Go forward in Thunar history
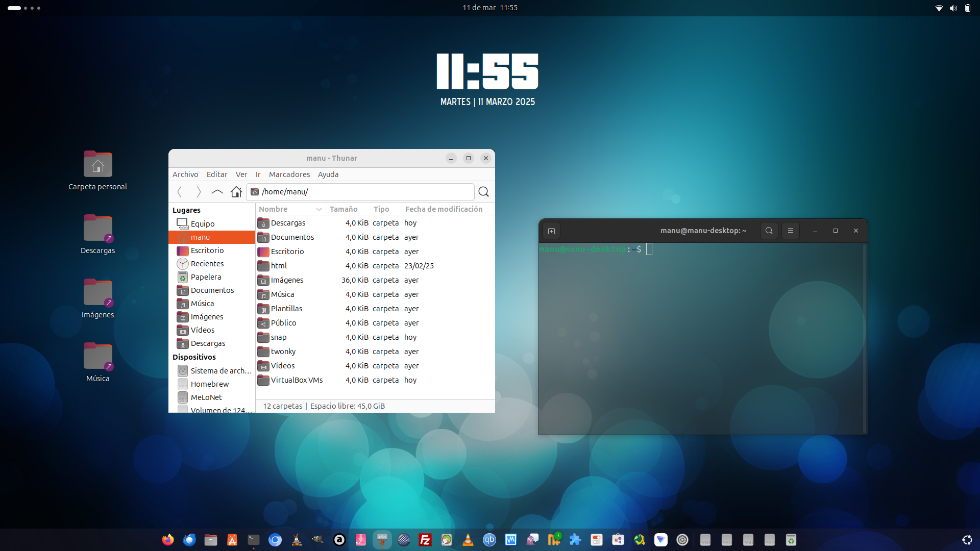Viewport: 980px width, 551px height. 199,192
